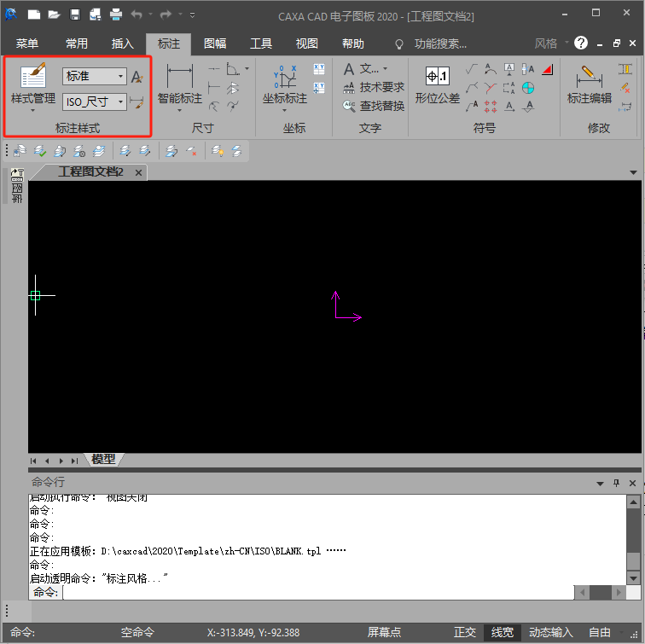Click the yellow ruler dimension icon in 修改
This screenshot has height=644, width=645.
625,69
